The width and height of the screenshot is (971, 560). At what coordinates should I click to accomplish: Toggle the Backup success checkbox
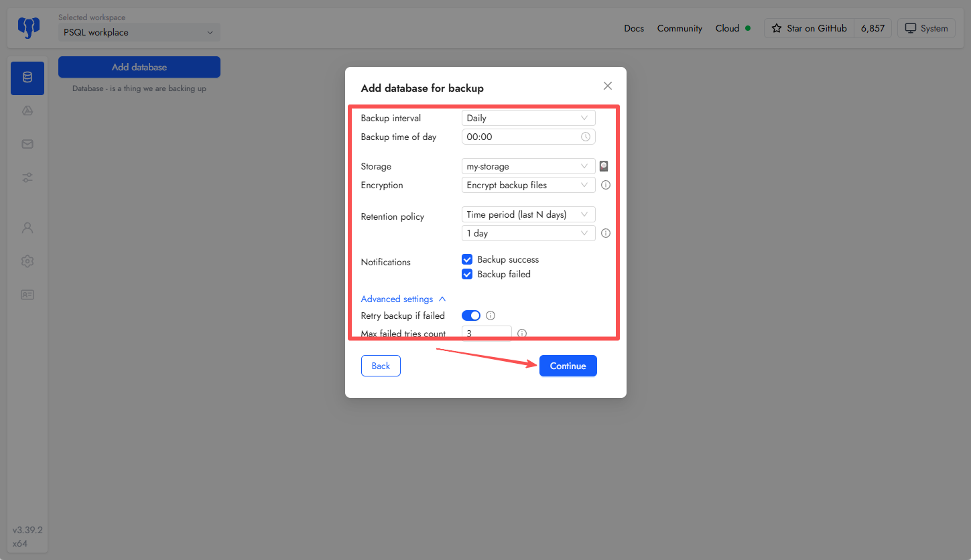click(x=467, y=259)
